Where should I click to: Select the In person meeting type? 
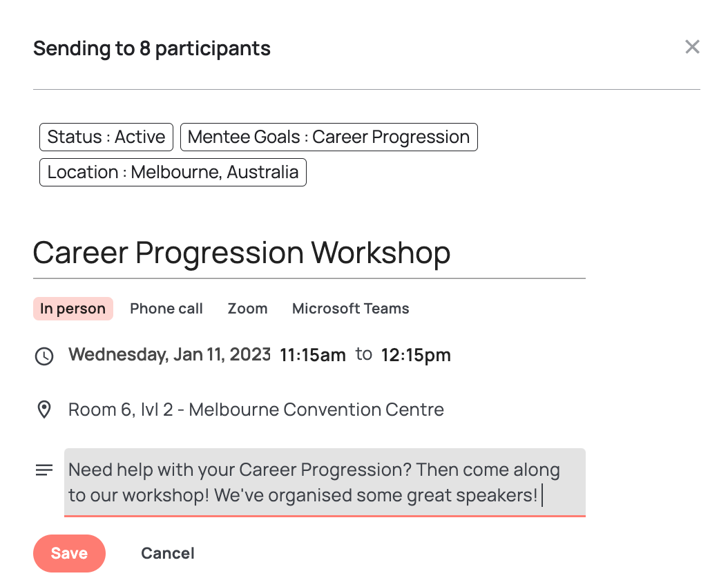pyautogui.click(x=73, y=309)
